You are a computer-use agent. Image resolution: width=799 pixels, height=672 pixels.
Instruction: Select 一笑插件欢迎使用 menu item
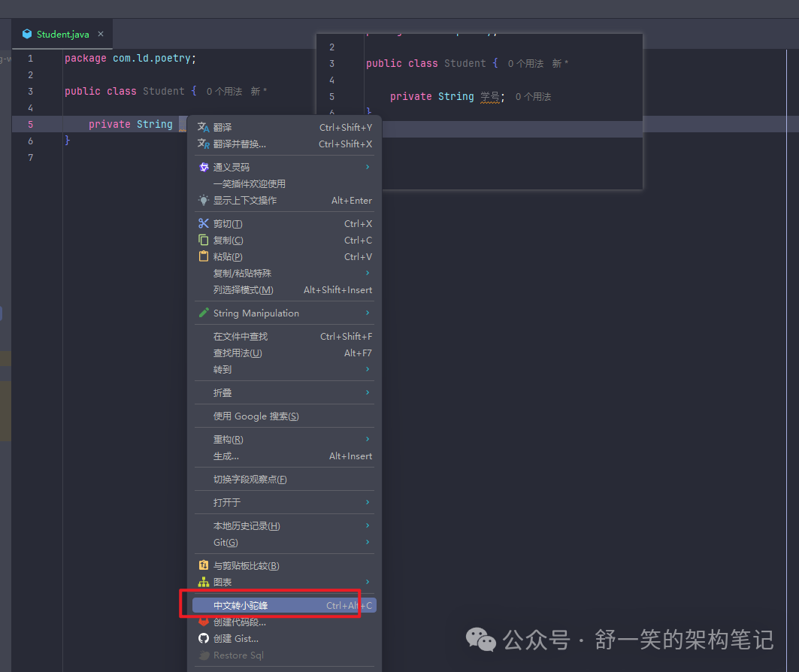tap(284, 183)
